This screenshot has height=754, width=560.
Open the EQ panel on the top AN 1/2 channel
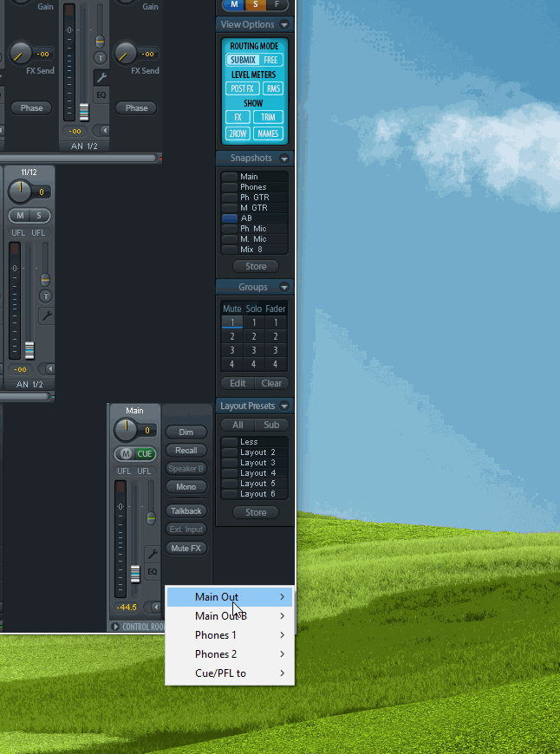tap(101, 94)
